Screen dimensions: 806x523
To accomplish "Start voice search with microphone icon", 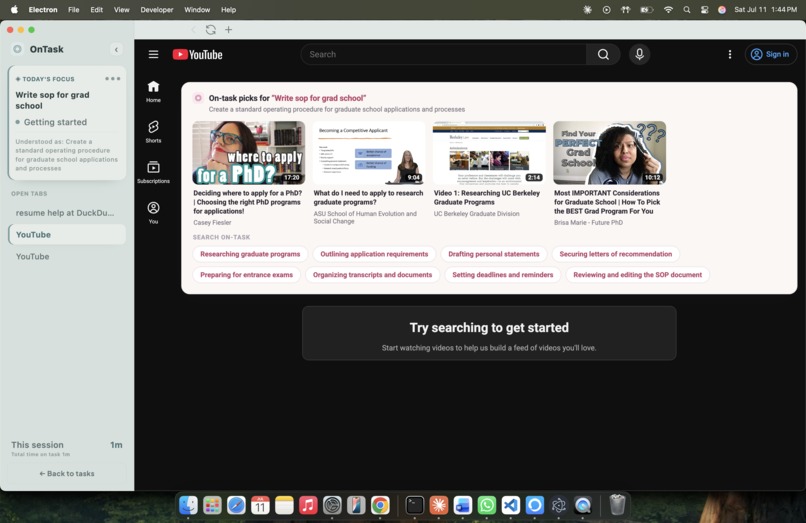I will point(639,55).
